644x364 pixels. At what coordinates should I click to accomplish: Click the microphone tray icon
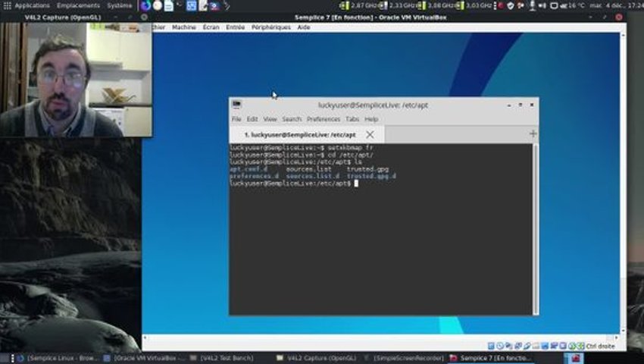(x=533, y=5)
